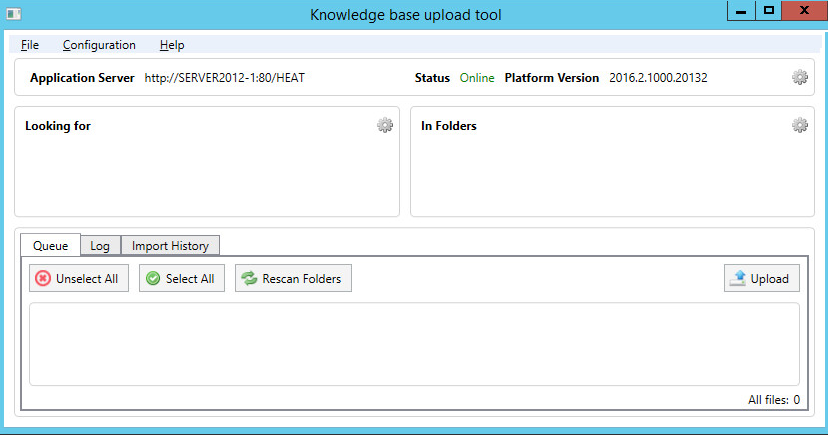Viewport: 828px width, 435px height.
Task: Open the Configuration menu
Action: (99, 45)
